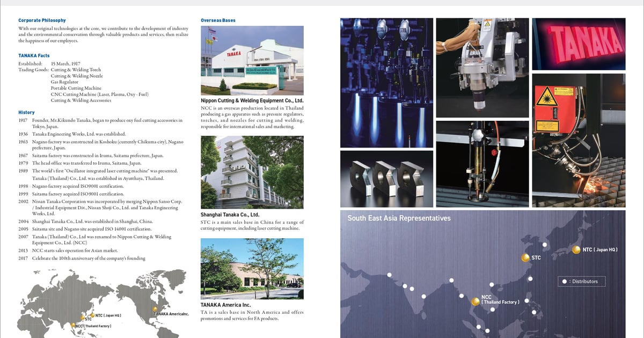The image size is (644, 338).
Task: Click the TANAKA America Inc. marker
Action: [x=155, y=308]
